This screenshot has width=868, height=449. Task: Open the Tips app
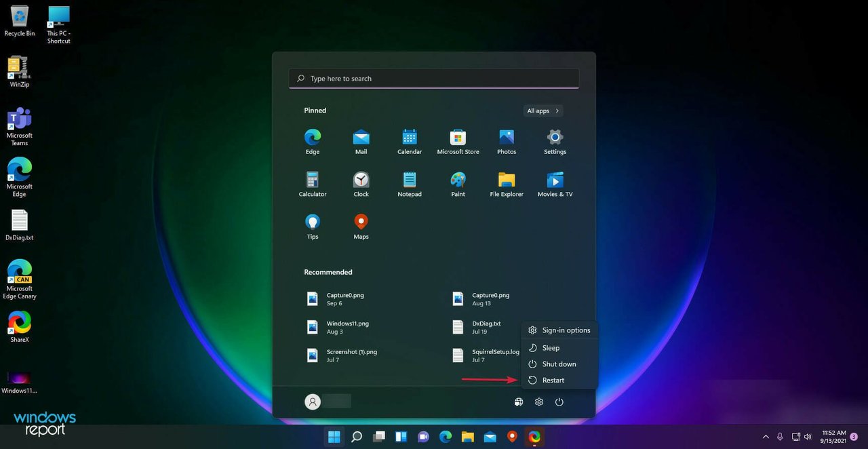point(312,227)
